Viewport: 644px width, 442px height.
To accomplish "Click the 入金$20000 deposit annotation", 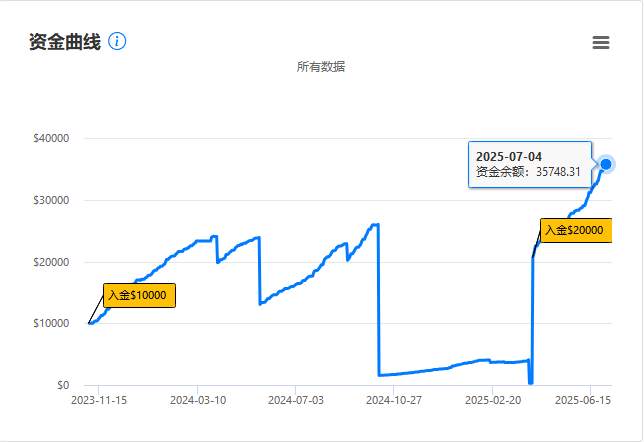I will pyautogui.click(x=576, y=230).
